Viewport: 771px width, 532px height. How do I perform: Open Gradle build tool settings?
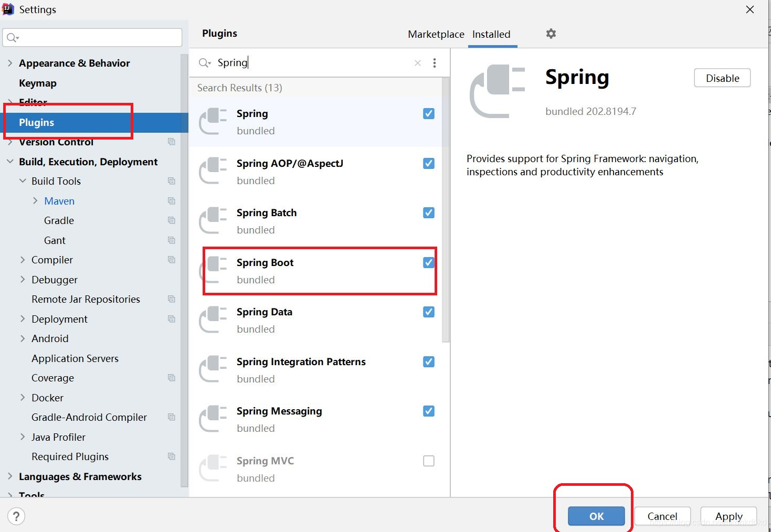click(x=59, y=220)
